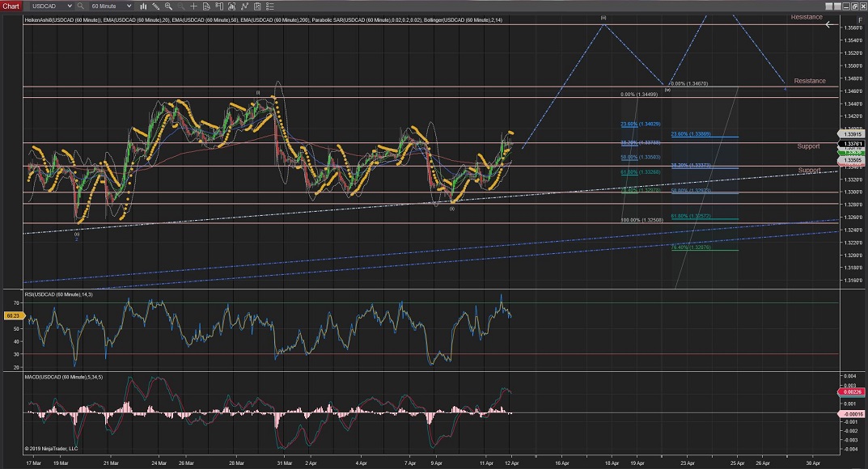Select the Fibonacci label 23.60% (1.33869)
Viewport: 868px width, 469px height.
point(691,134)
